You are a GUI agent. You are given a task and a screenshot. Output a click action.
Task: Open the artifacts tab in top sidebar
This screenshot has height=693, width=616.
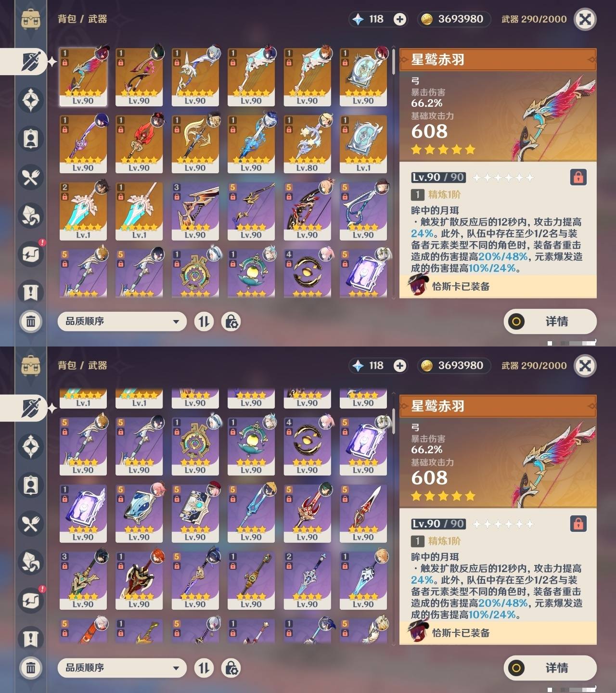click(x=31, y=100)
